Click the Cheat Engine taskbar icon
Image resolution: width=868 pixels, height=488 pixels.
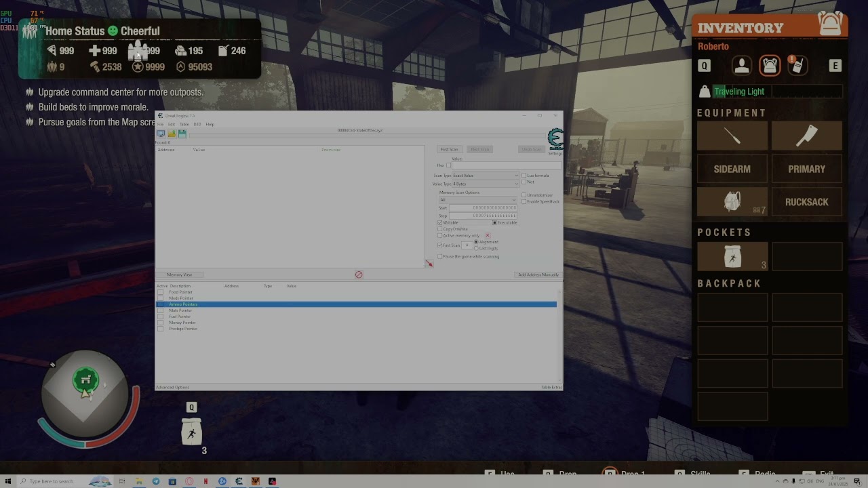[239, 481]
